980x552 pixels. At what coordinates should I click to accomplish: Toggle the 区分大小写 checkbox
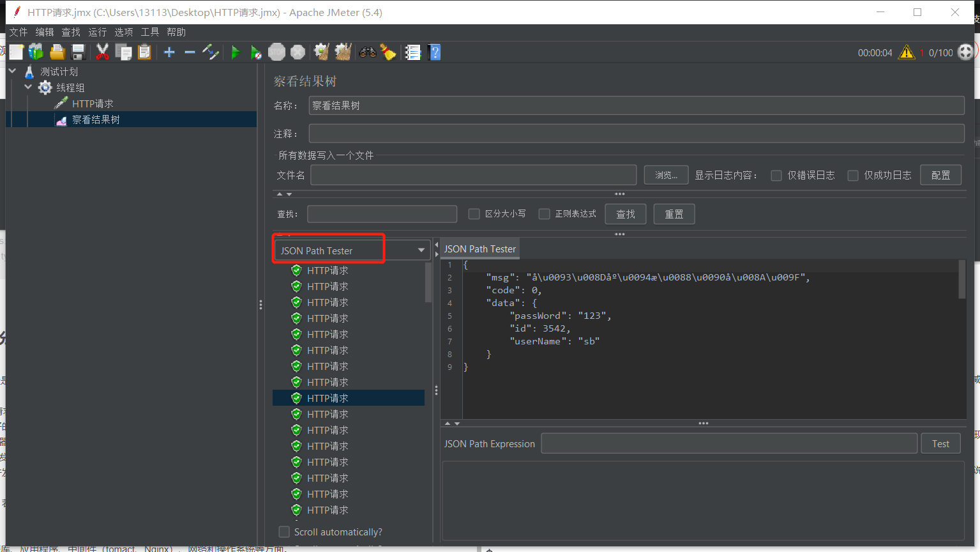(474, 214)
